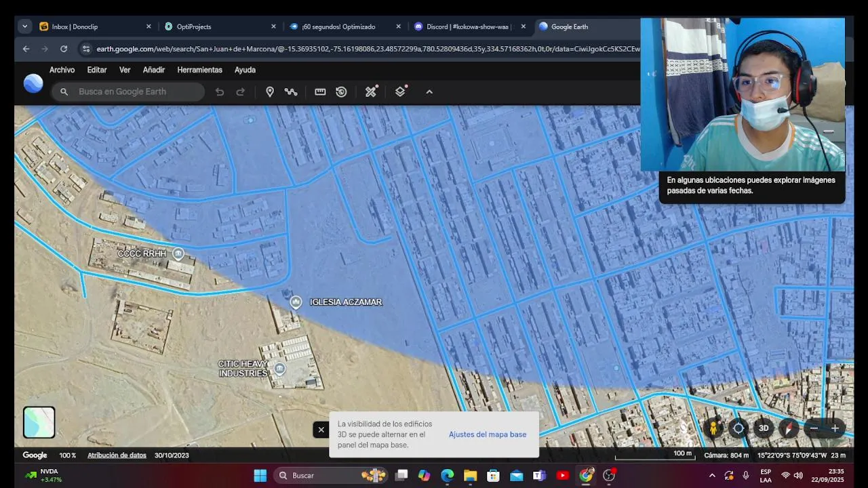Click the 100 % loading indicator
Viewport: 868px width, 488px height.
68,455
